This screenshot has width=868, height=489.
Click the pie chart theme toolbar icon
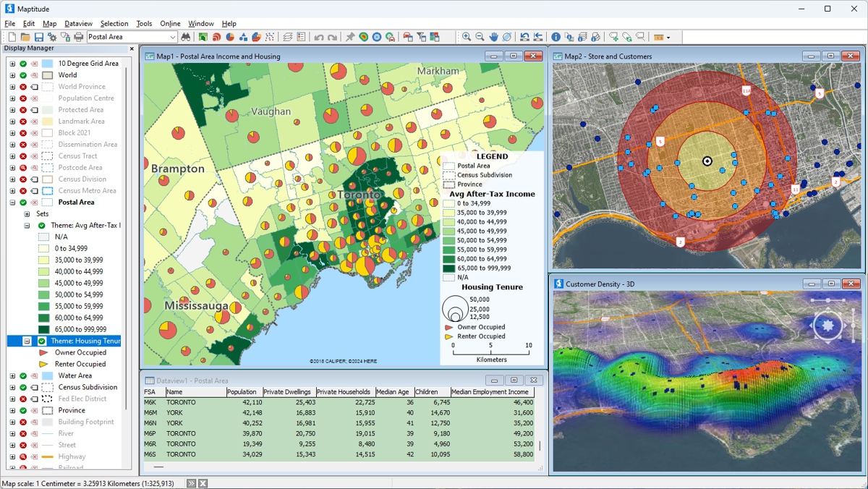tap(229, 36)
